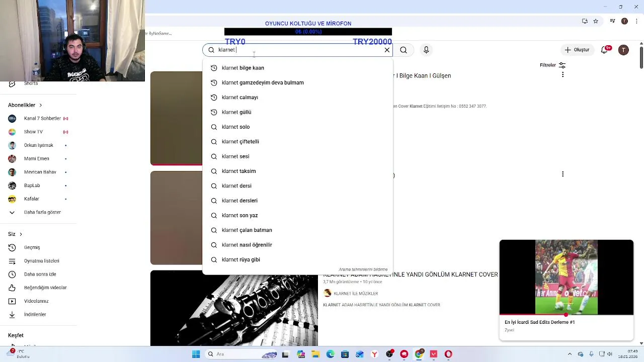Screen dimensions: 644x362
Task: Open Yandex browser from the taskbar
Action: (374, 354)
